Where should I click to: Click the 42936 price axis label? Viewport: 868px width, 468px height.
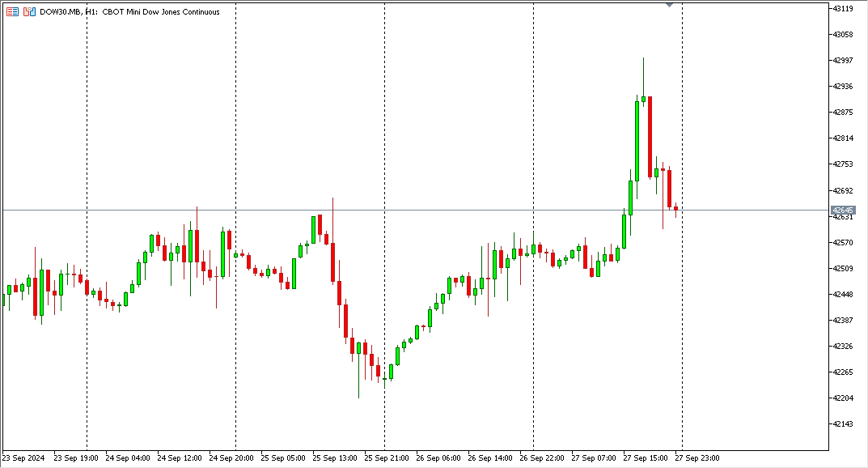[843, 87]
